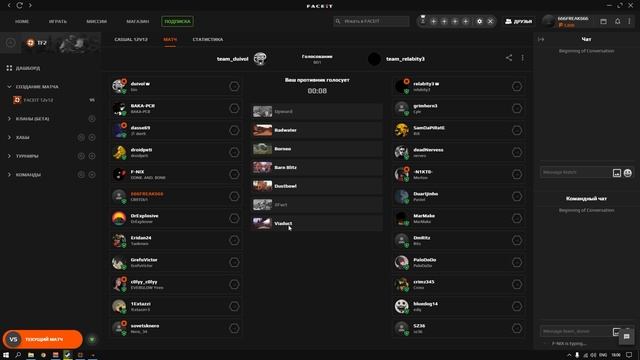This screenshot has height=360, width=640.
Task: Click grimhorn3's skill level badge
Action: pos(517,108)
